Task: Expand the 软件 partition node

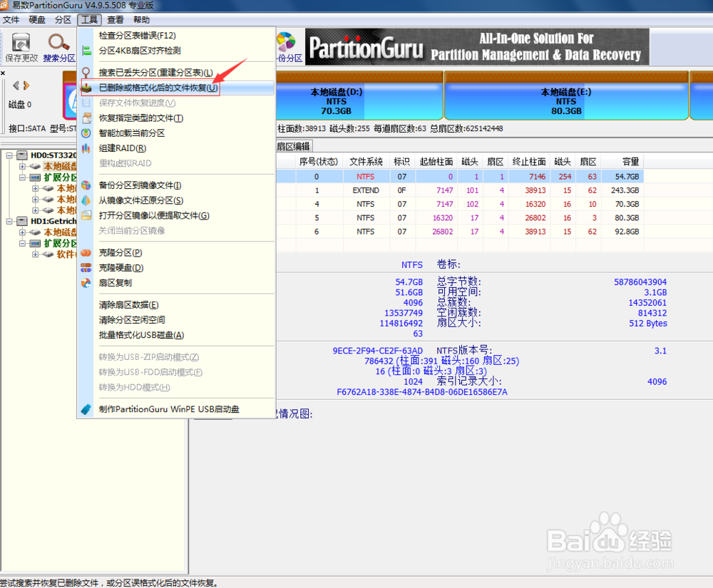Action: click(35, 254)
